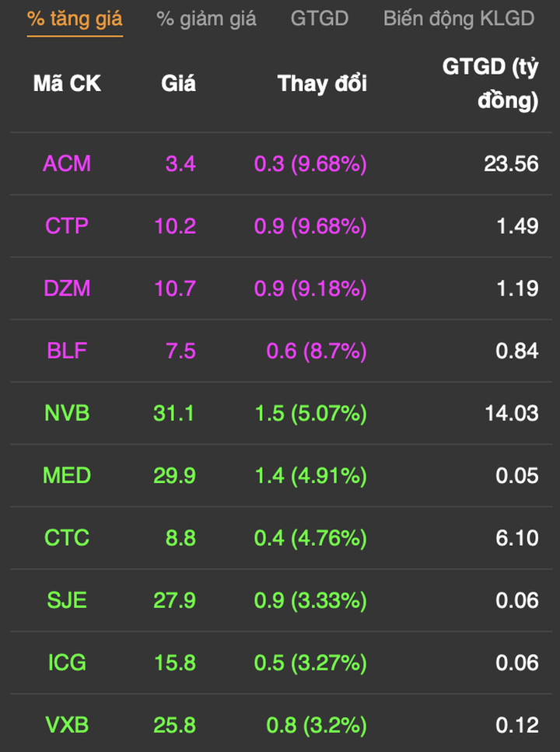Switch to the % tăng giá tab
Viewport: 560px width, 752px height.
pyautogui.click(x=75, y=19)
